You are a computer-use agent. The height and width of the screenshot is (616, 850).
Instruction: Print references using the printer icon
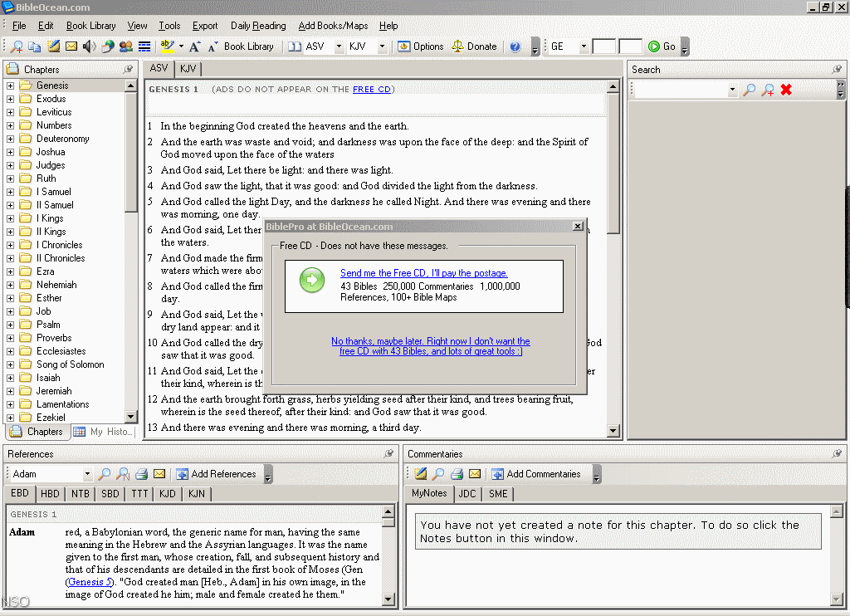pyautogui.click(x=141, y=474)
